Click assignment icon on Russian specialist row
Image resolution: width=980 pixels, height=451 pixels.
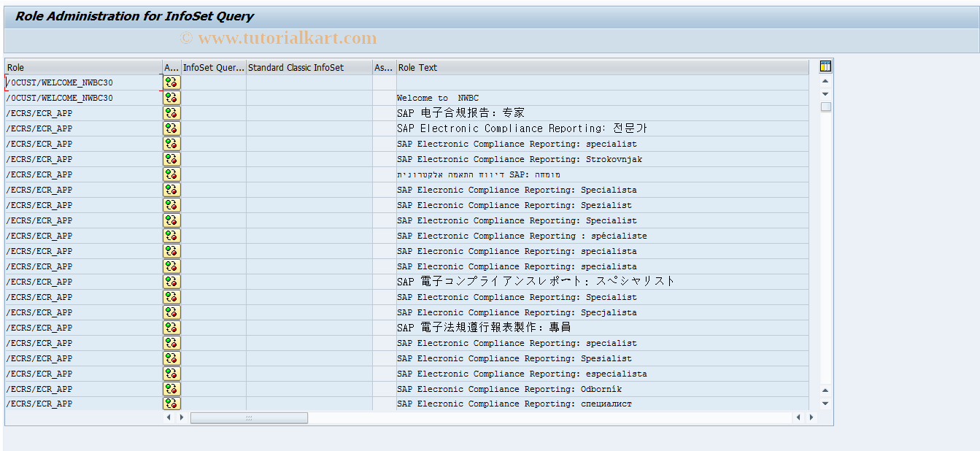[171, 403]
